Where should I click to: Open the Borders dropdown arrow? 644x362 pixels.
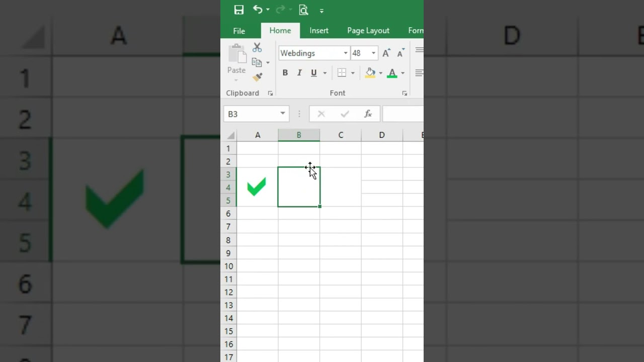[x=353, y=73]
